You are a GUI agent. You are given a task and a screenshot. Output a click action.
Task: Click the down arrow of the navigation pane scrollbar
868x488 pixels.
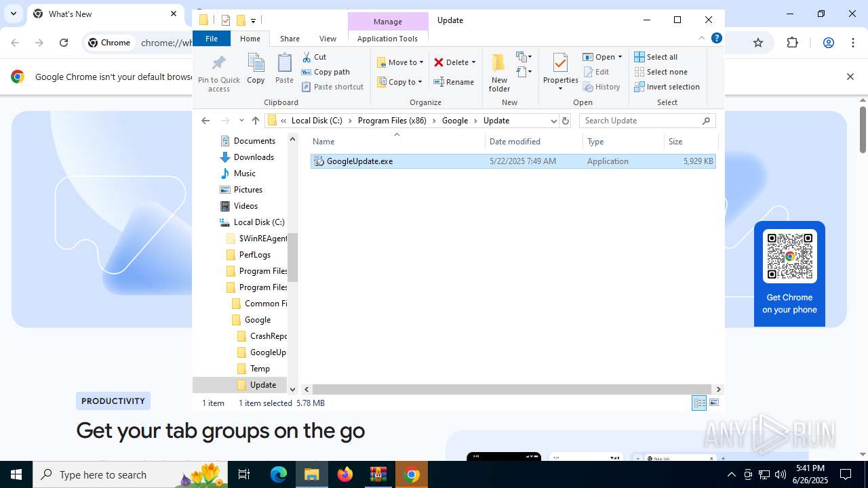tap(292, 389)
